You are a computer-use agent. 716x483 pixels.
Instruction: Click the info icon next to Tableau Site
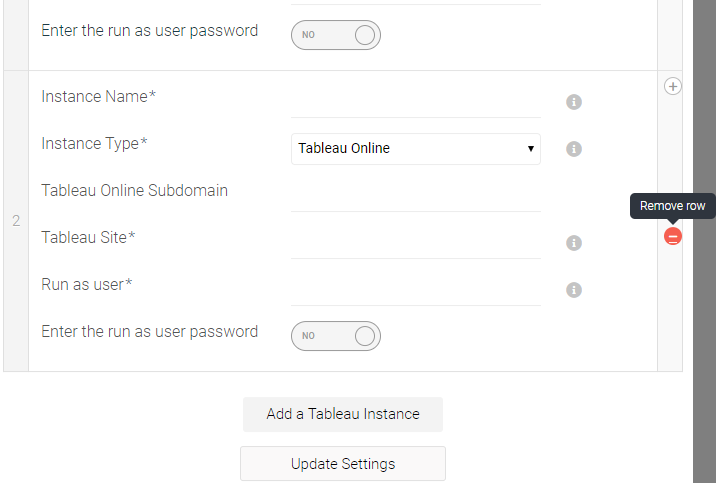[574, 243]
